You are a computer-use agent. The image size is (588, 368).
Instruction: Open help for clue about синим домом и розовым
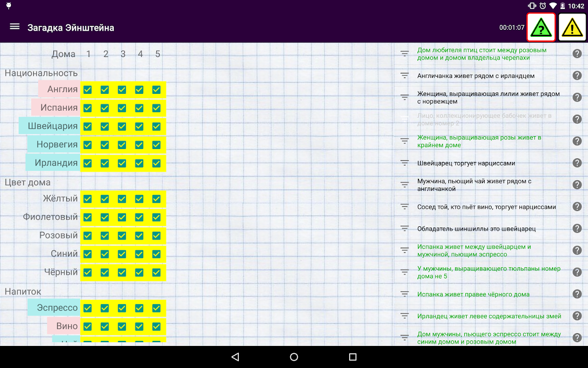click(x=577, y=338)
